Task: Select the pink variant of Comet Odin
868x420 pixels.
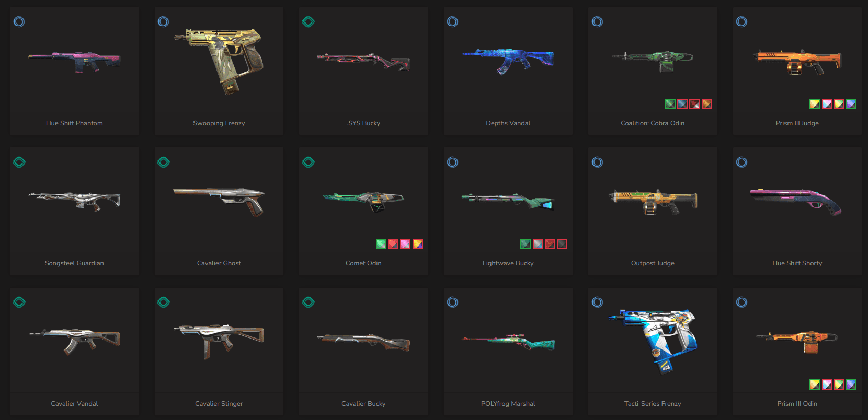Action: coord(405,244)
